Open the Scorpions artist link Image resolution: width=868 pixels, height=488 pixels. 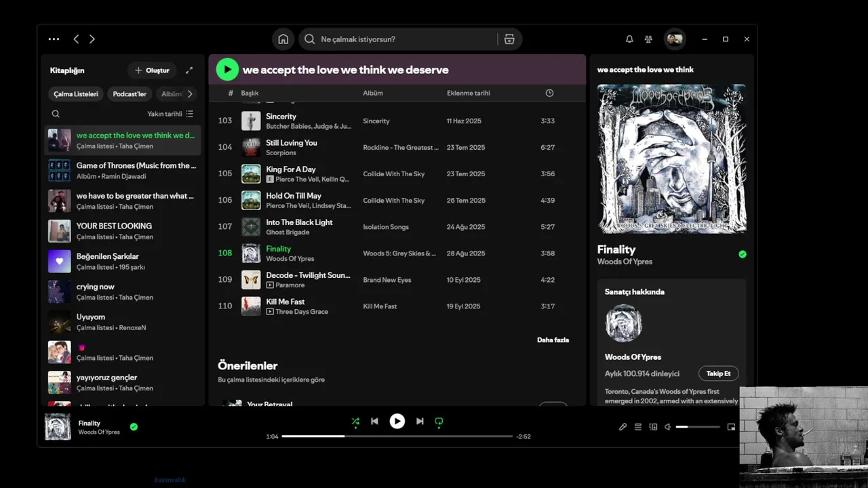pos(281,152)
